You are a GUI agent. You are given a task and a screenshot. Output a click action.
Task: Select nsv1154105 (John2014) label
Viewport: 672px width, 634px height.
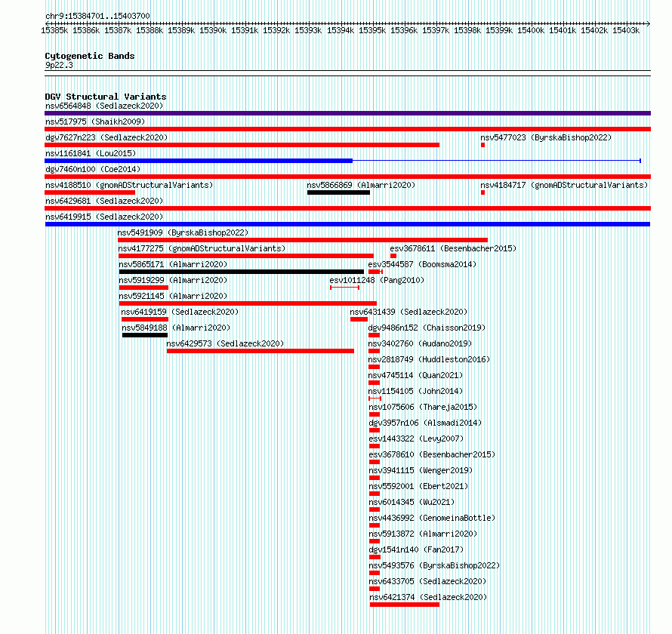tap(415, 391)
